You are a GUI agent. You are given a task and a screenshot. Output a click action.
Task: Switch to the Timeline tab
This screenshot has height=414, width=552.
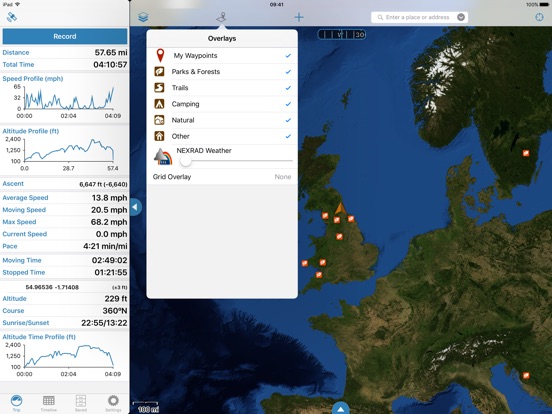tap(49, 403)
